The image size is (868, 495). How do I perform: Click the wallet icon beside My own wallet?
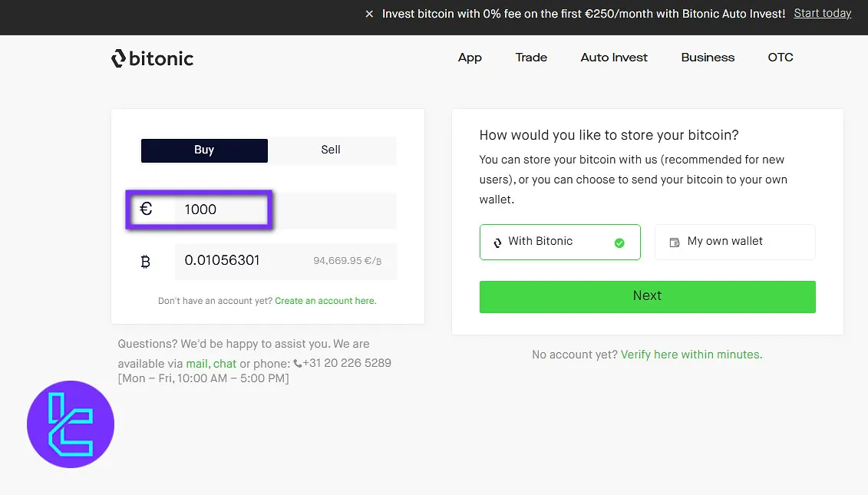coord(675,243)
